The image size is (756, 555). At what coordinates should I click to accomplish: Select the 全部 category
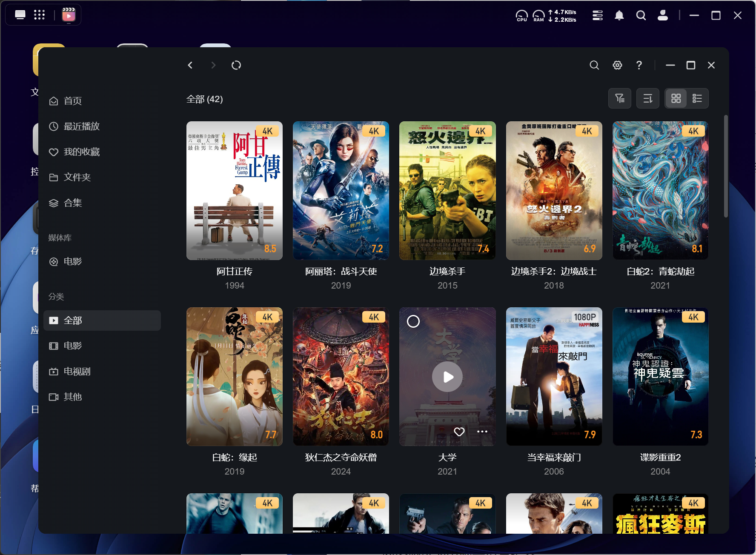102,320
